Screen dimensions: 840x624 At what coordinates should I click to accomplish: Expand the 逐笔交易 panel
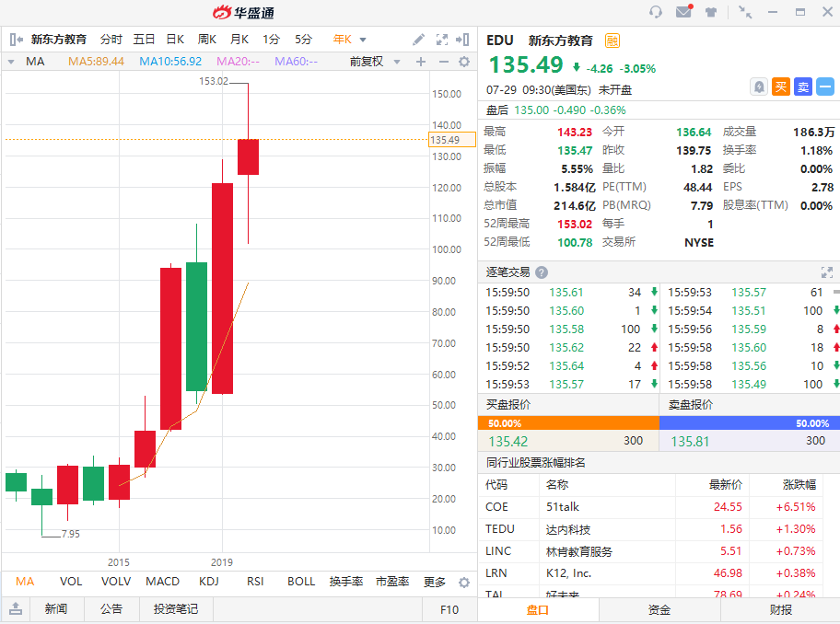click(x=826, y=272)
